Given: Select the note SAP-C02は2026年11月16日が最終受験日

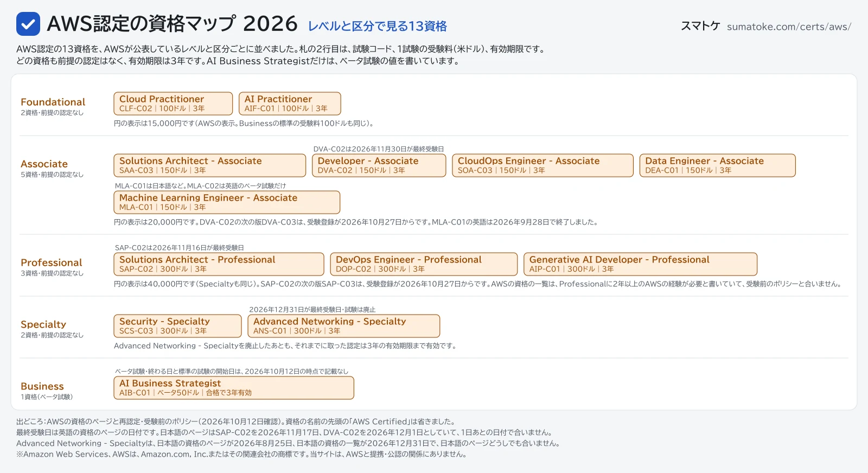Looking at the screenshot, I should [180, 248].
